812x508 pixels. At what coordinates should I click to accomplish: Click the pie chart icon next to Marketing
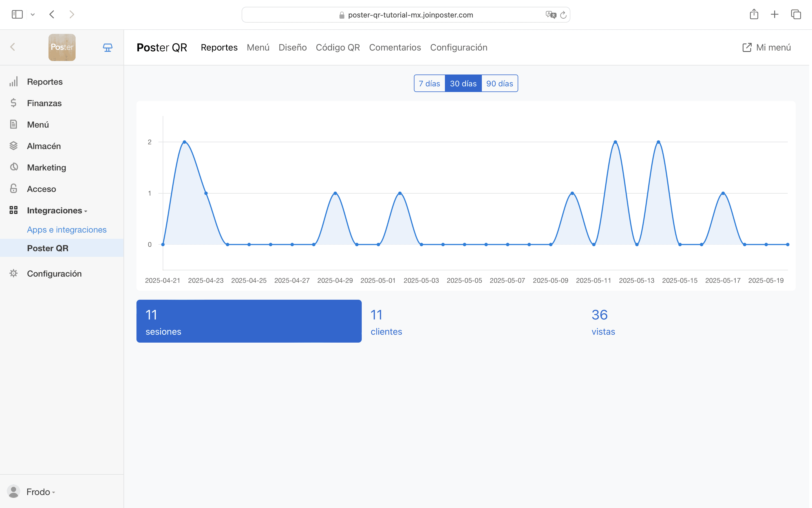click(x=14, y=167)
